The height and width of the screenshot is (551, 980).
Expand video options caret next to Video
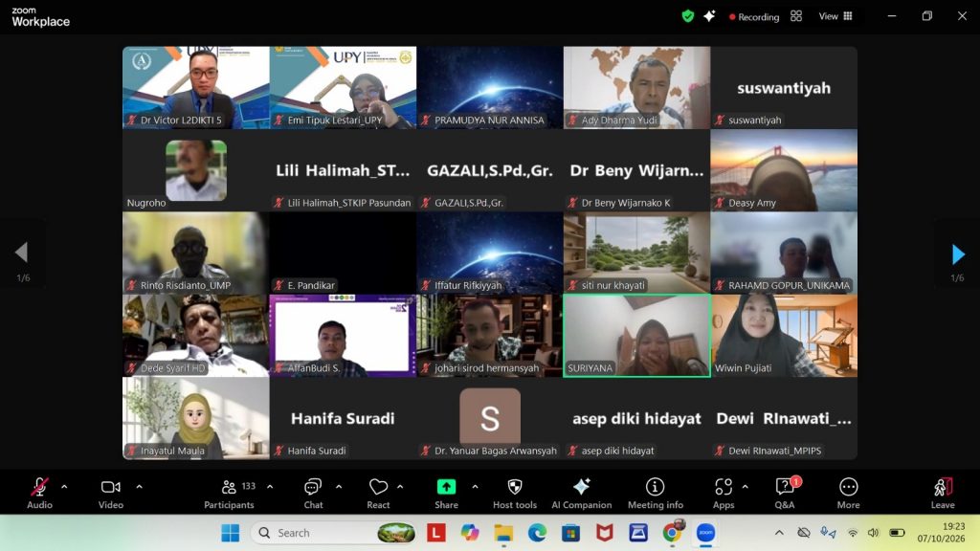(x=140, y=487)
